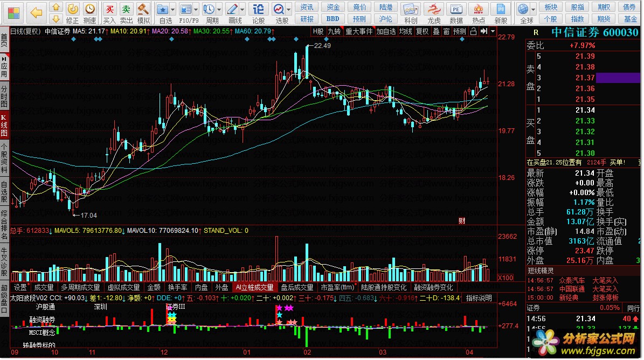Viewport: 644px width, 360px height.
Task: Click the 预测 button in chart header
Action: pyautogui.click(x=460, y=31)
